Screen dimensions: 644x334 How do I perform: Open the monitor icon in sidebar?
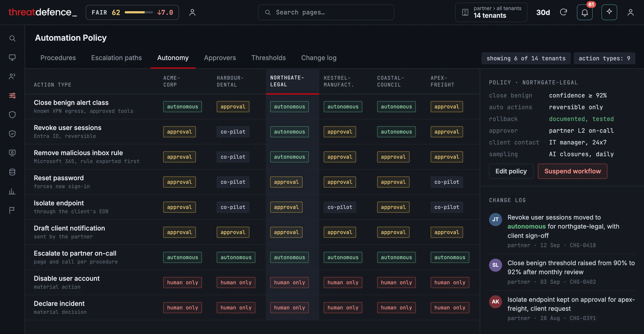(12, 57)
